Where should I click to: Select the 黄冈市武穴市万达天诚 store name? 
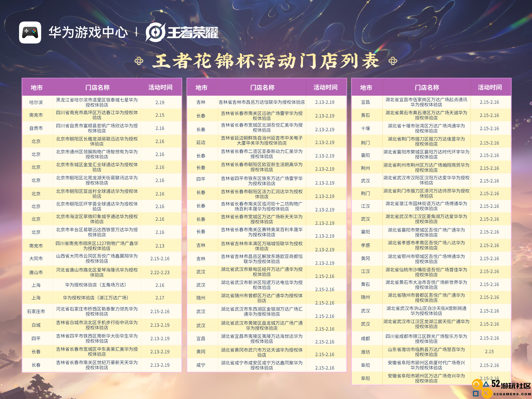(x=262, y=352)
